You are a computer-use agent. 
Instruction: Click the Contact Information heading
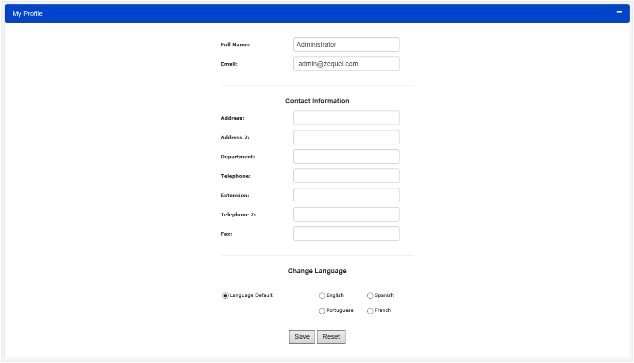click(317, 101)
